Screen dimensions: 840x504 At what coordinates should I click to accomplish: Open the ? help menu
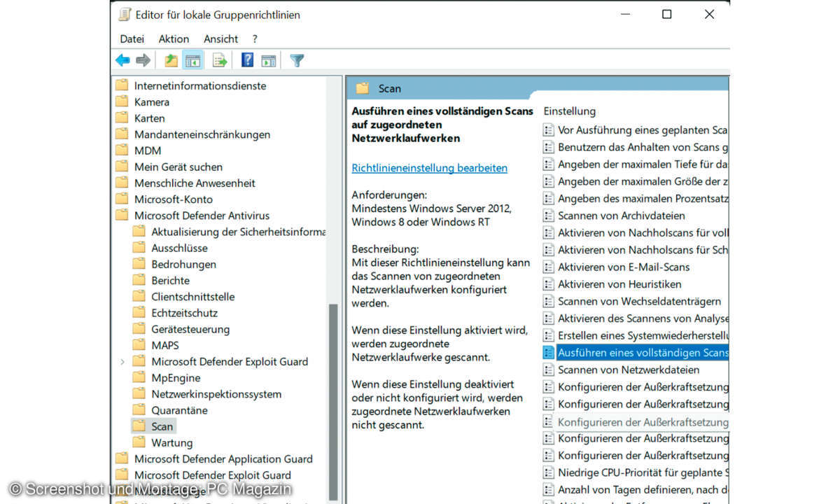coord(255,39)
